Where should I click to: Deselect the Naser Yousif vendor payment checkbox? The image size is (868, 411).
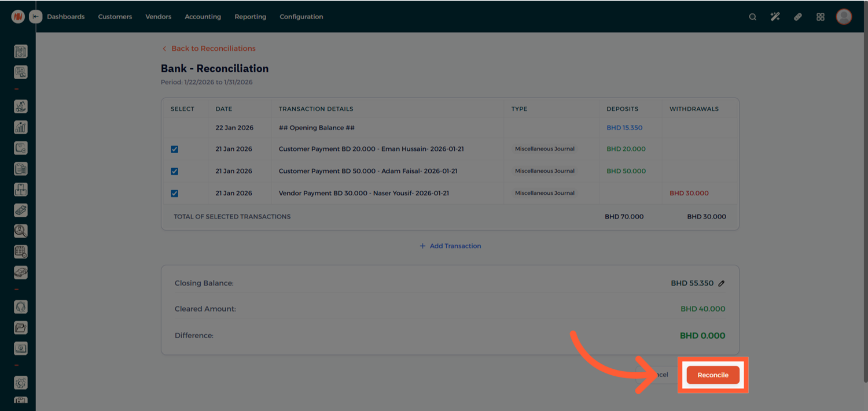pyautogui.click(x=174, y=193)
